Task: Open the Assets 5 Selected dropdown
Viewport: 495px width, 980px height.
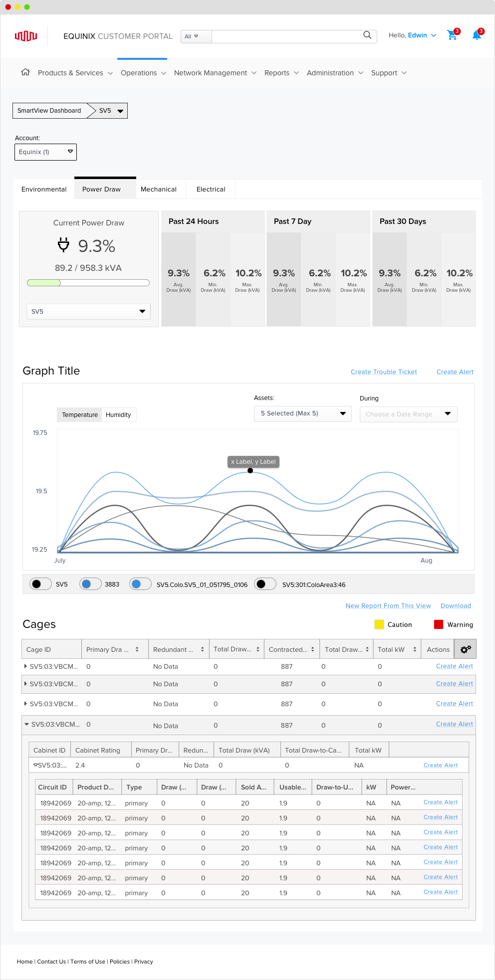Action: 303,413
